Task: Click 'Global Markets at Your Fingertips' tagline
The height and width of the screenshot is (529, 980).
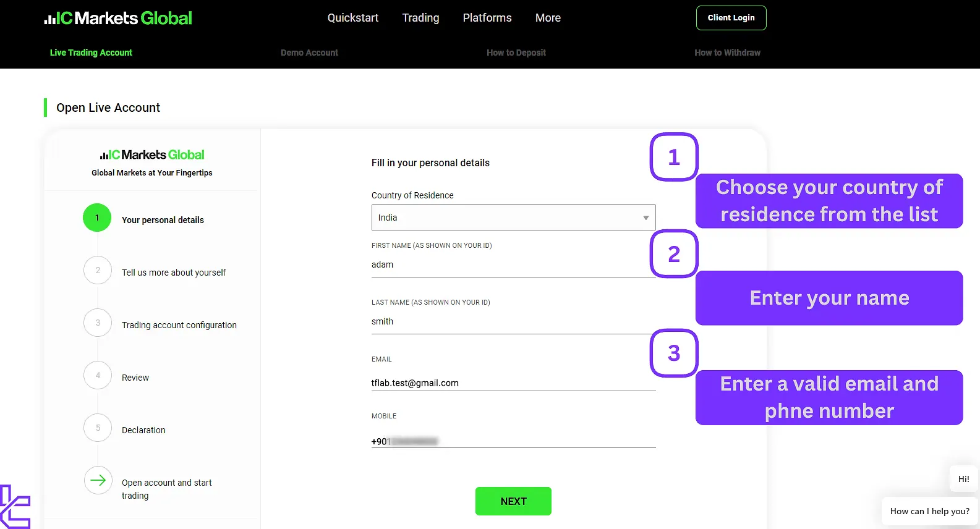Action: click(152, 173)
